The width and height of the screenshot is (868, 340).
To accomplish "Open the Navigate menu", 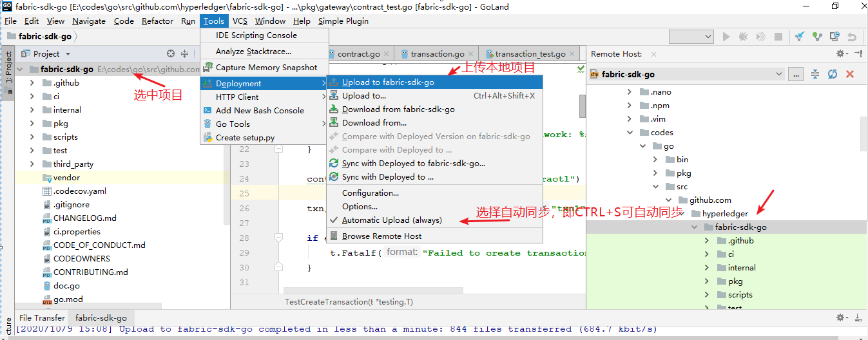I will 89,21.
